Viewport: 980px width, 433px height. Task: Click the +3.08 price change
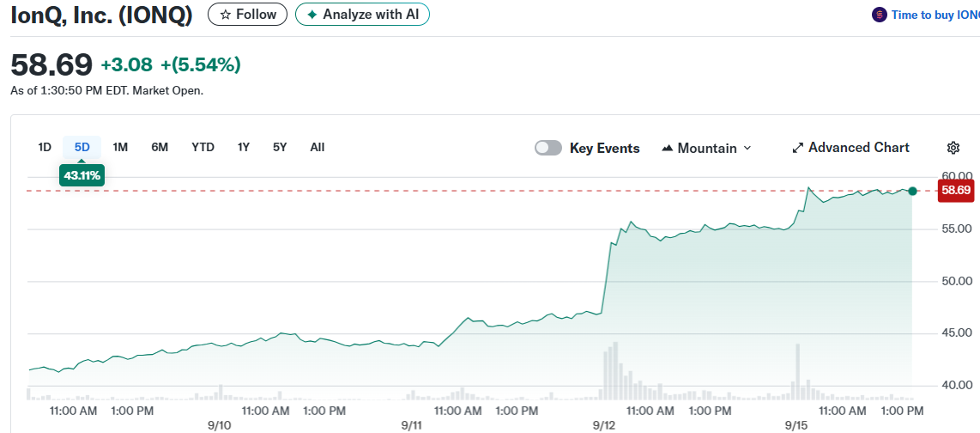click(x=128, y=64)
